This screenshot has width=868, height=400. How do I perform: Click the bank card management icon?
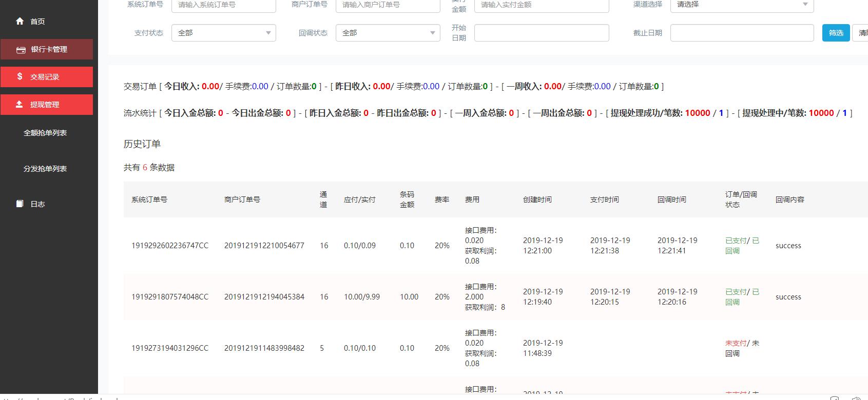21,50
